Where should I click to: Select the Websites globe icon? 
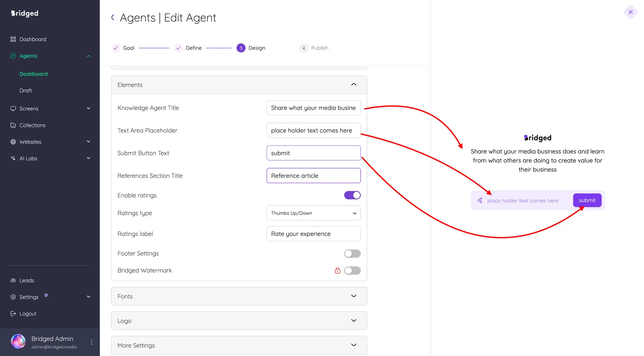13,142
